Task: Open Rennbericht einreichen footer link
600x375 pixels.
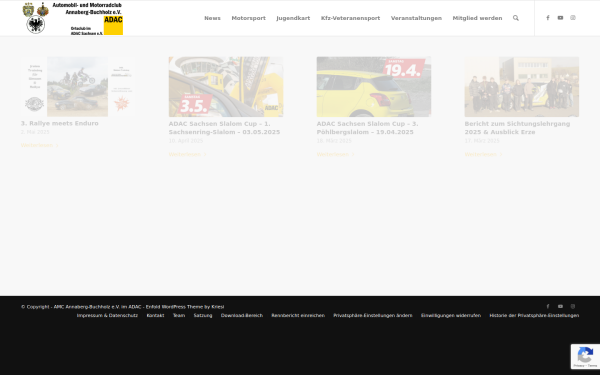Action: tap(298, 315)
